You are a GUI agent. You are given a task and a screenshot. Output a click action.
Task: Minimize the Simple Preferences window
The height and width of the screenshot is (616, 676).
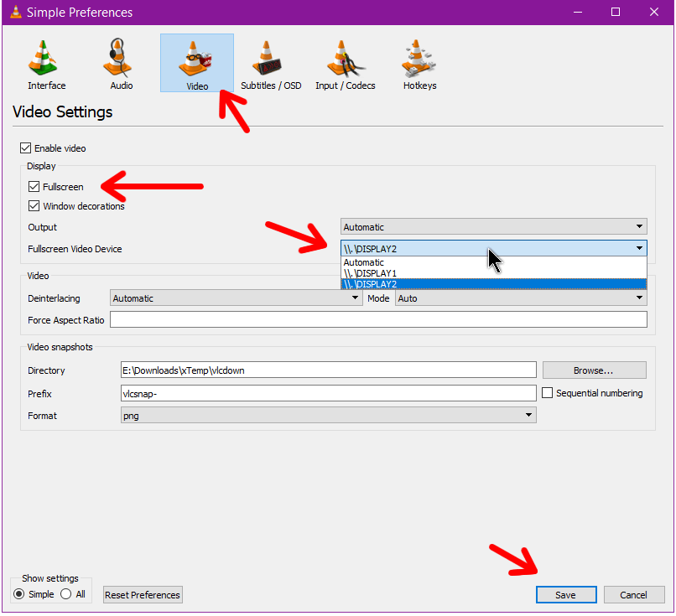tap(578, 12)
